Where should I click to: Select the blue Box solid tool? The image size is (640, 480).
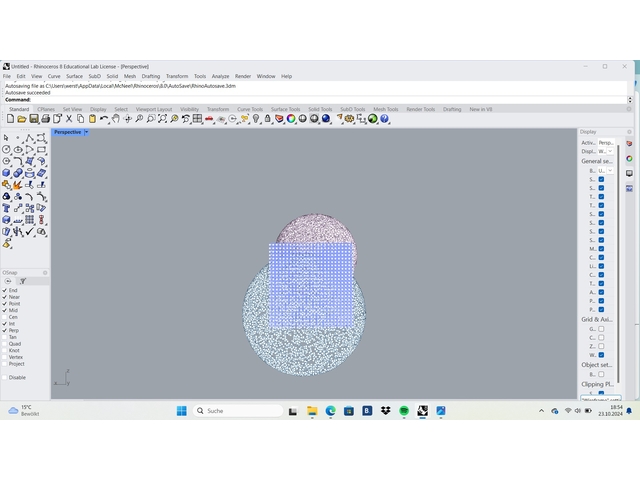pos(6,173)
